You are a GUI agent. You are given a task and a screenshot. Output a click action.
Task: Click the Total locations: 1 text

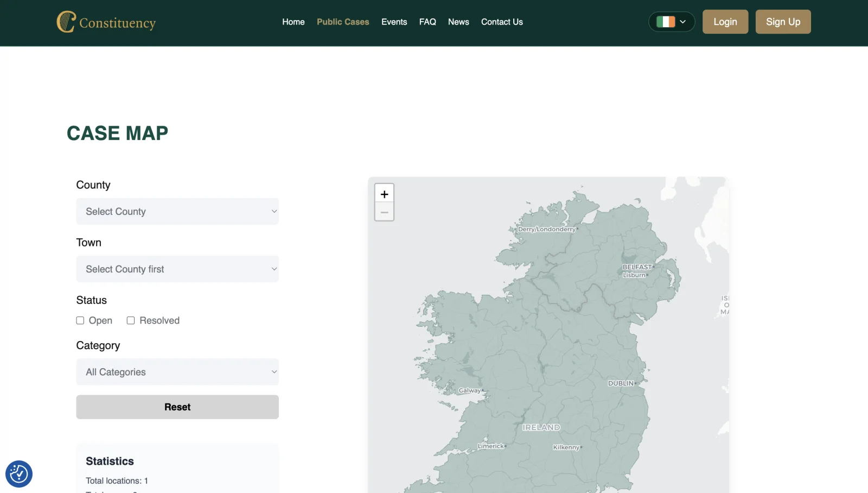click(117, 481)
